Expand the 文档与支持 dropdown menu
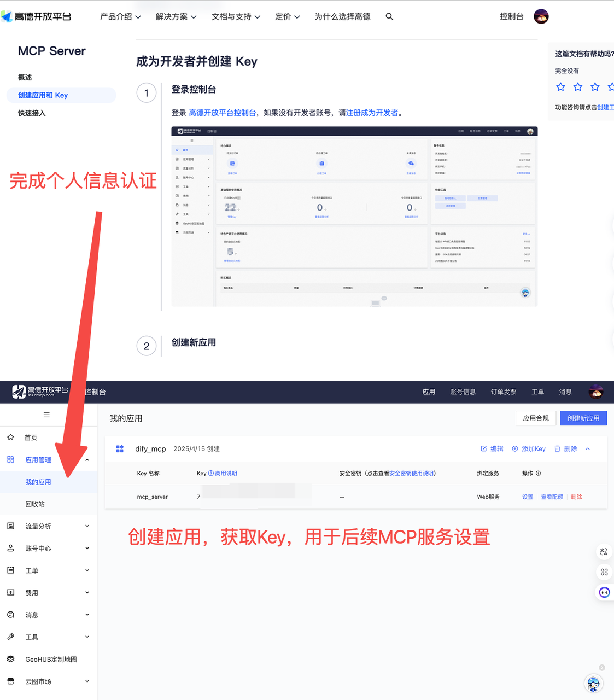 [x=236, y=17]
